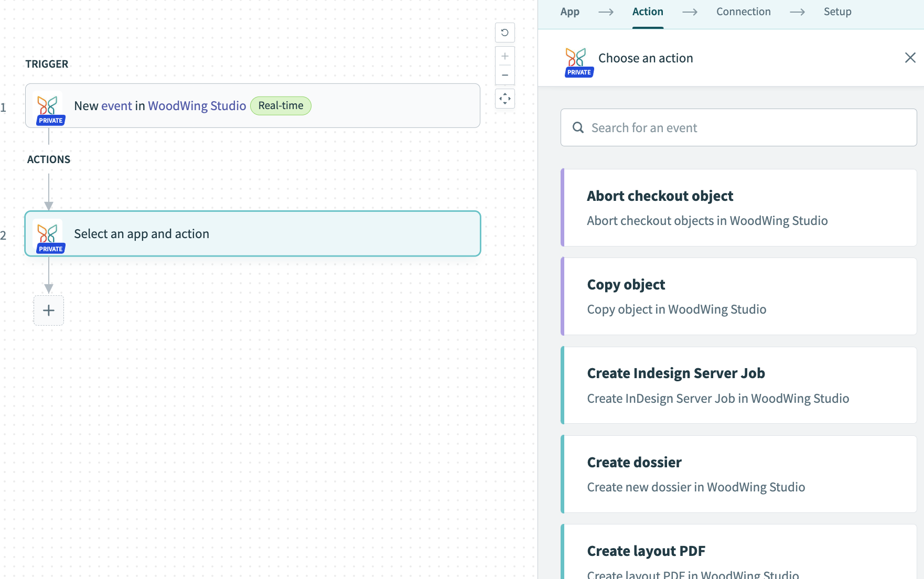
Task: Go to the App tab
Action: click(570, 12)
